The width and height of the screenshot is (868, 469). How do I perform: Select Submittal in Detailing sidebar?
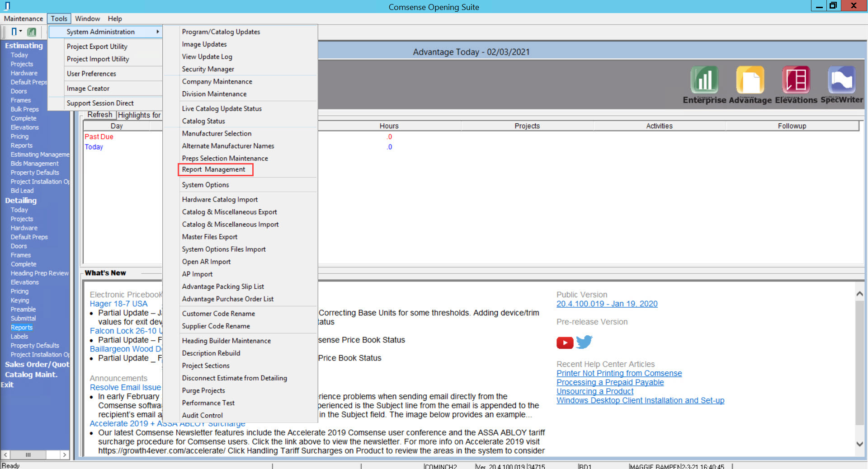pos(23,319)
